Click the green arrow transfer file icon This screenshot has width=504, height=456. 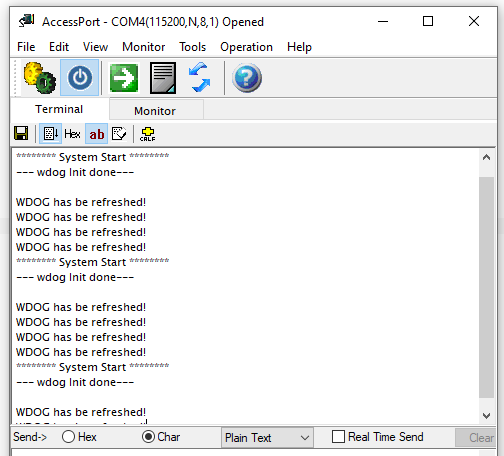124,78
